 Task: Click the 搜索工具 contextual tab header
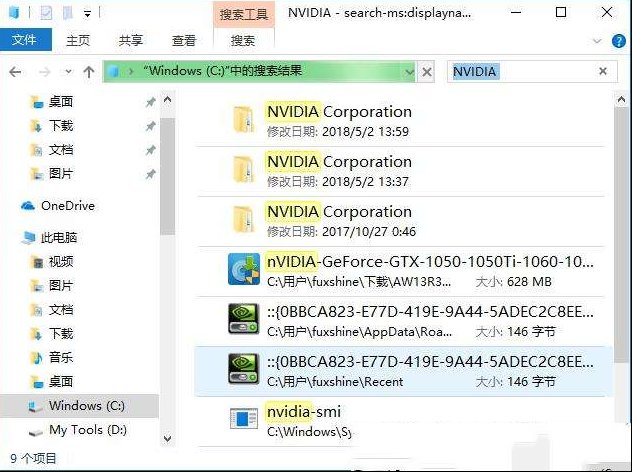243,14
